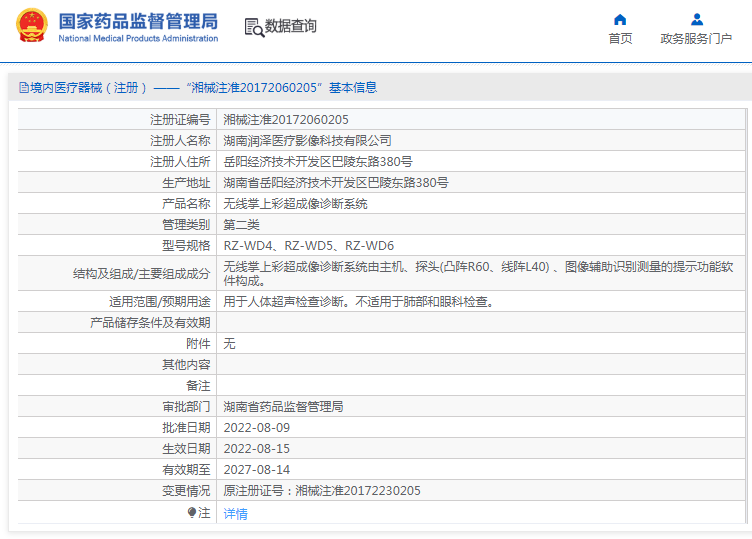This screenshot has width=752, height=539.
Task: Select 湖南润泽医疗影像科技有限公司 registrant name
Action: (x=307, y=141)
